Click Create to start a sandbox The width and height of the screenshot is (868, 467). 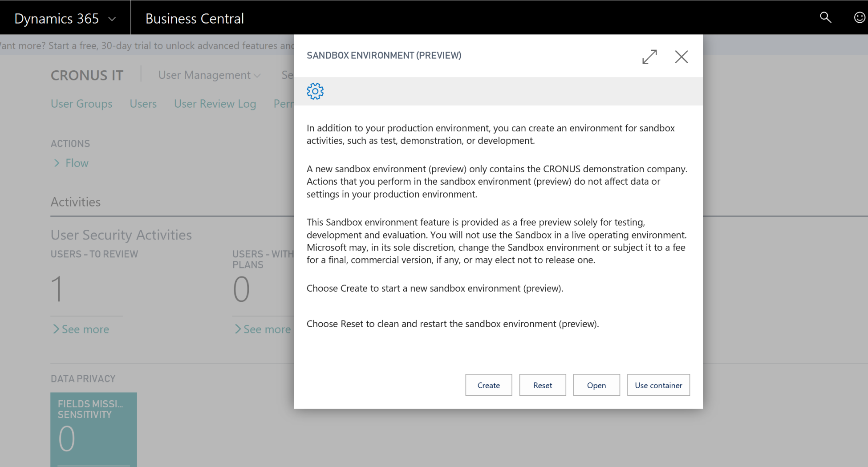488,385
